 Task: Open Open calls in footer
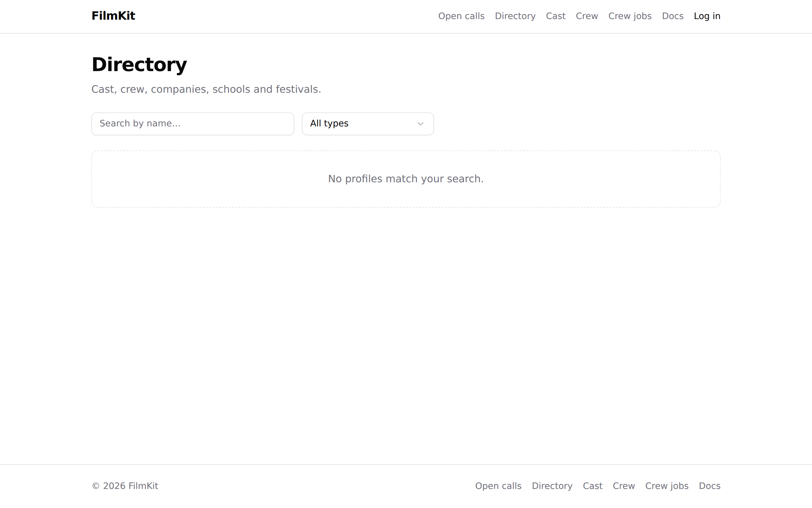coord(498,486)
